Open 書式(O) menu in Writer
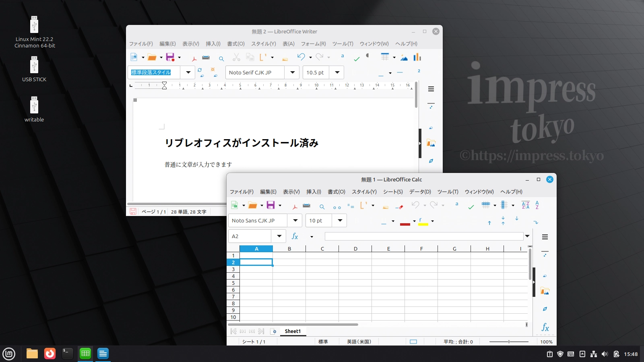Image resolution: width=644 pixels, height=362 pixels. pos(236,44)
